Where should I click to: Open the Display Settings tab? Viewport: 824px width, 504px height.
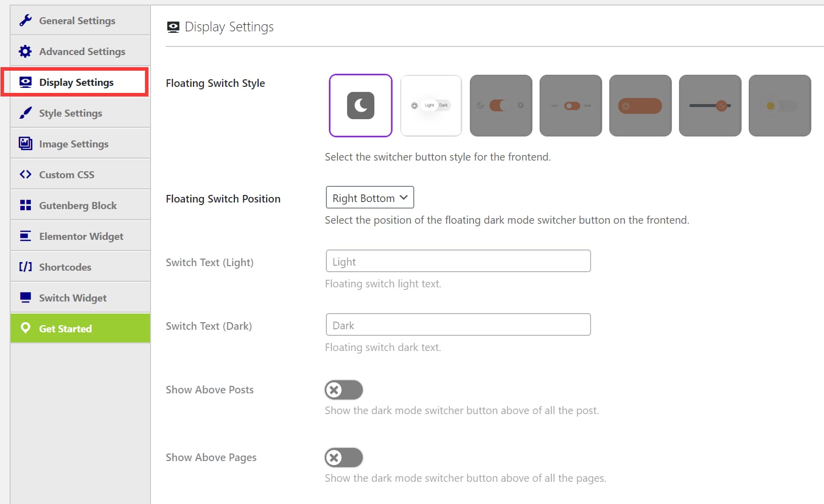coord(76,82)
